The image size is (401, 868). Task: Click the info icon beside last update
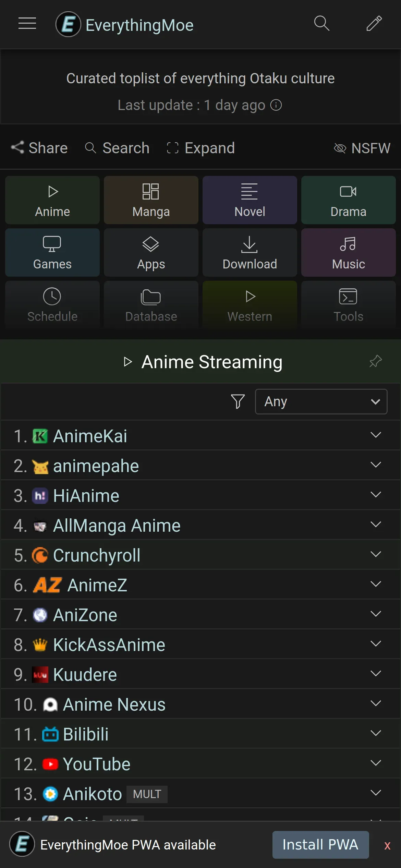pyautogui.click(x=276, y=105)
